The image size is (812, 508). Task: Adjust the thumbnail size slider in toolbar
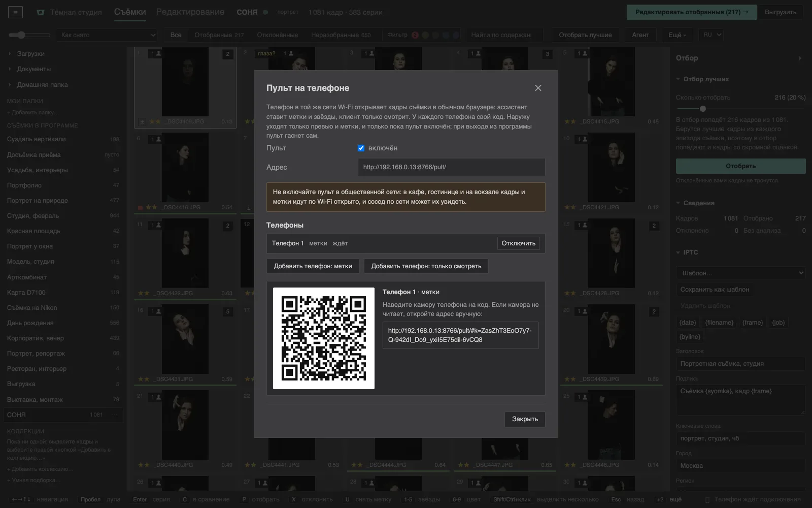(29, 35)
